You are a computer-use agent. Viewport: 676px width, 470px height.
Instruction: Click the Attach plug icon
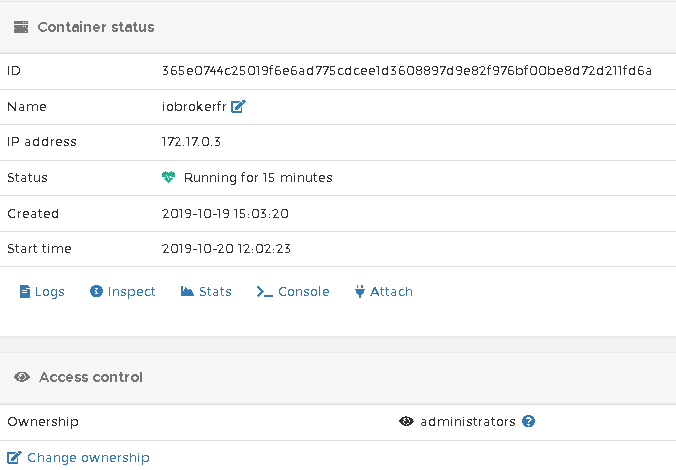pyautogui.click(x=360, y=292)
